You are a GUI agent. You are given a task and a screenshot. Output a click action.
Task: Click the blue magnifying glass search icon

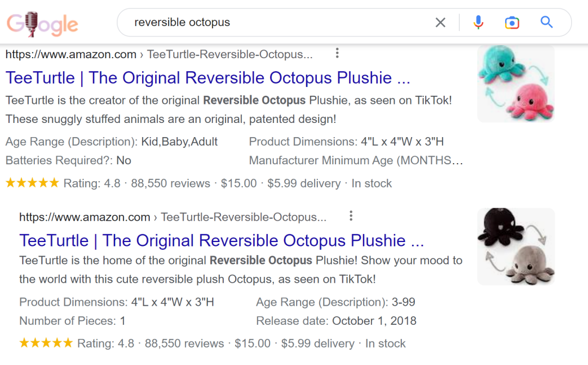pyautogui.click(x=547, y=22)
